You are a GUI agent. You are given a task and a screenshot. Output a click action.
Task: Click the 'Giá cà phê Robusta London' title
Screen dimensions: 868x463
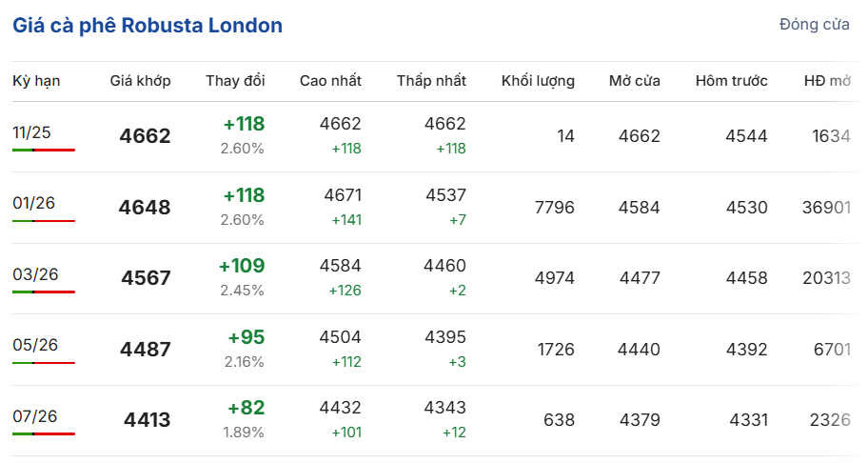[148, 26]
